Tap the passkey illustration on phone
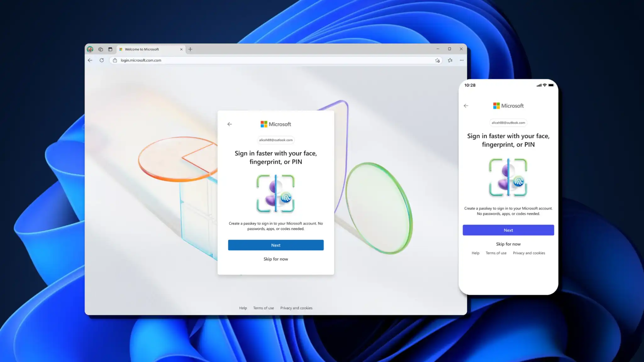Viewport: 644px width, 362px height. 508,178
